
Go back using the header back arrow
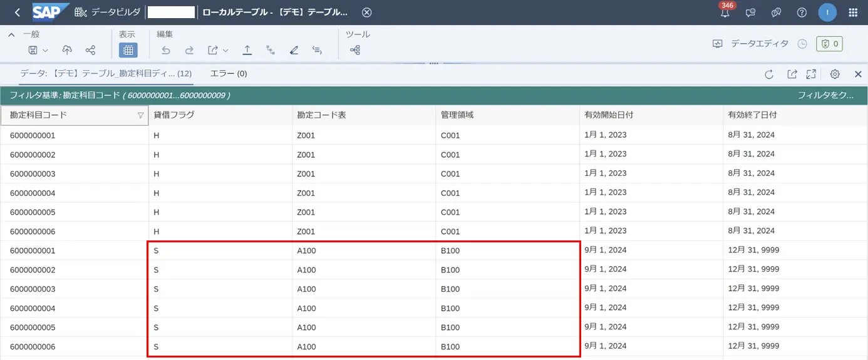tap(17, 13)
